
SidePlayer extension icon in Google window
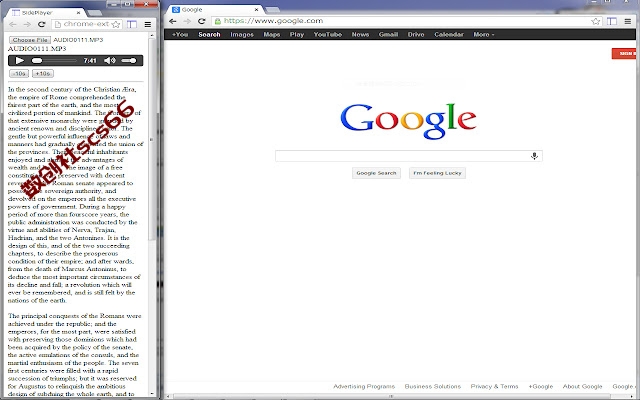point(612,21)
